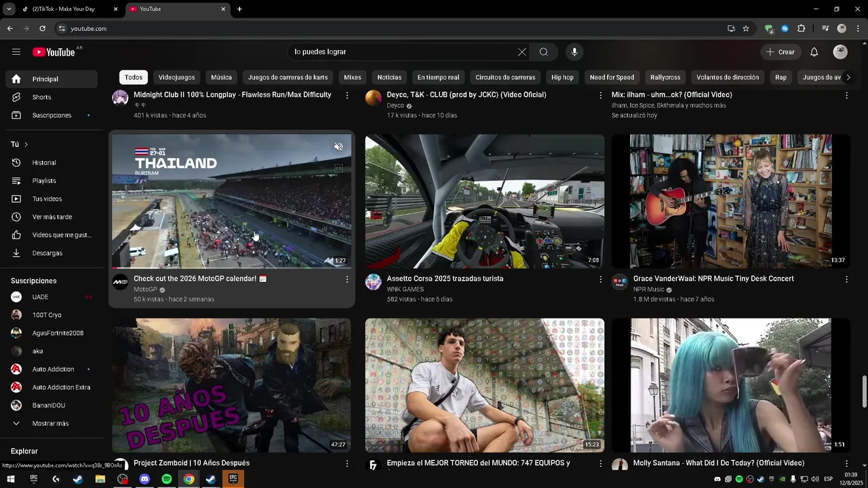This screenshot has height=488, width=868.
Task: Click the Shazam extension icon
Action: [x=785, y=28]
